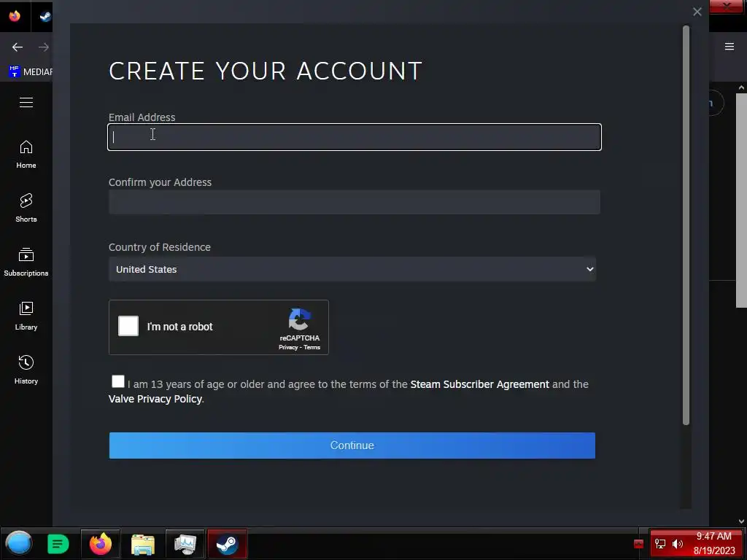Click the dialog's vertical scrollbar
The width and height of the screenshot is (747, 560).
[x=686, y=225]
